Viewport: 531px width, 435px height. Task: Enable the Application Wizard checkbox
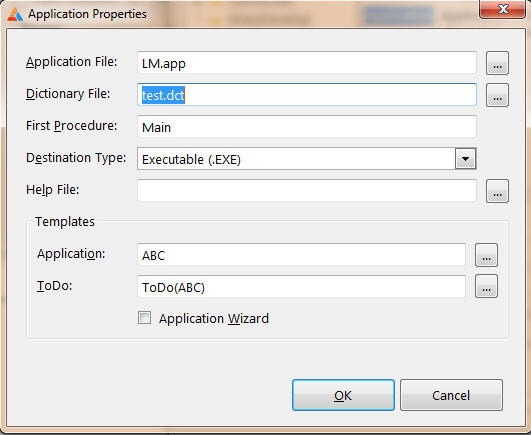144,318
